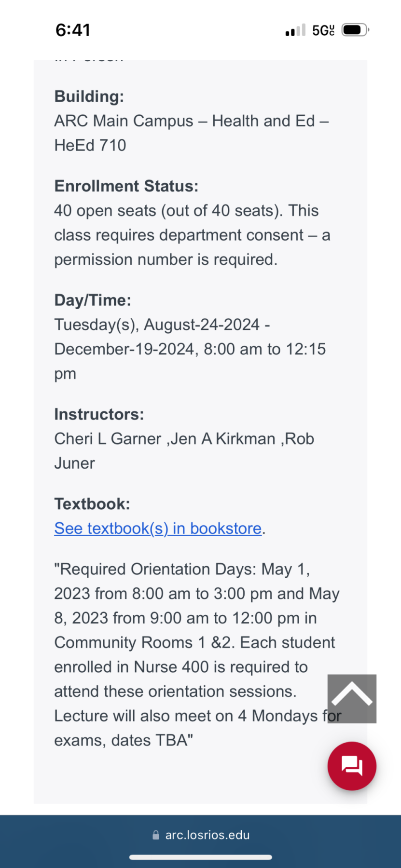Tap the 5G network indicator
401x868 pixels.
tap(323, 30)
